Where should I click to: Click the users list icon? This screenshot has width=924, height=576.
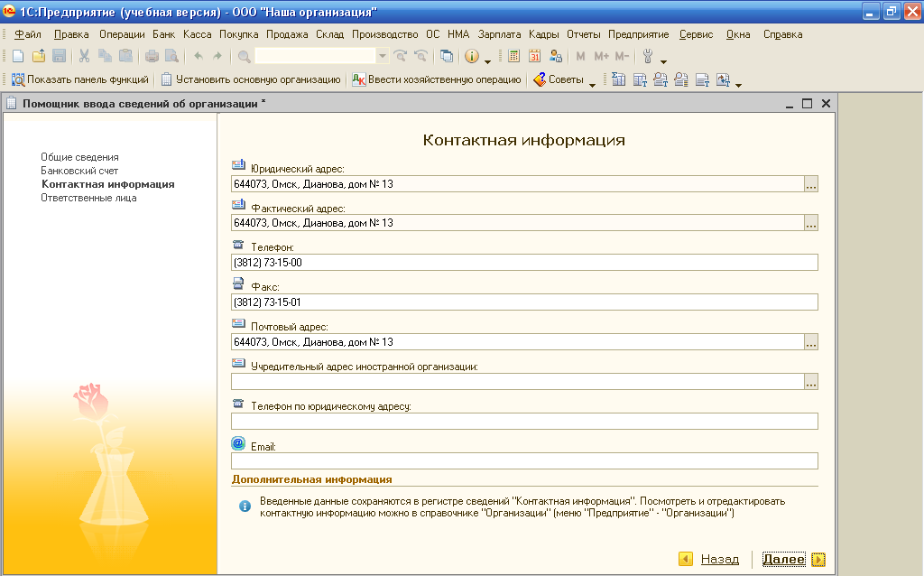point(555,56)
